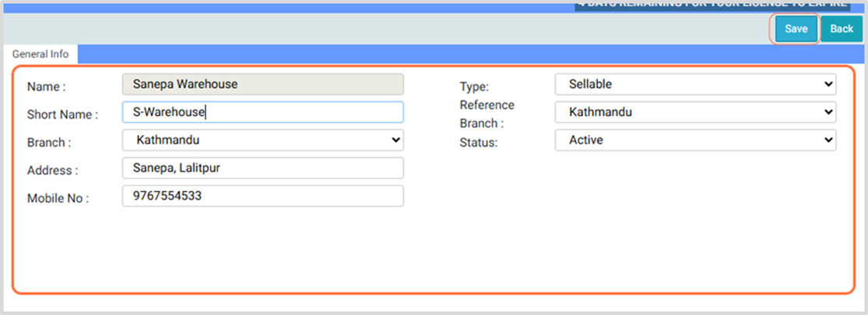Click the "Status:" label text
Screen dimensions: 868x315
pyautogui.click(x=478, y=143)
